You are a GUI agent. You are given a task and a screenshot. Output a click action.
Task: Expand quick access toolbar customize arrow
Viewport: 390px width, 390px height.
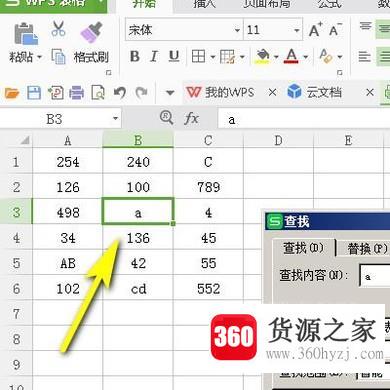(170, 93)
